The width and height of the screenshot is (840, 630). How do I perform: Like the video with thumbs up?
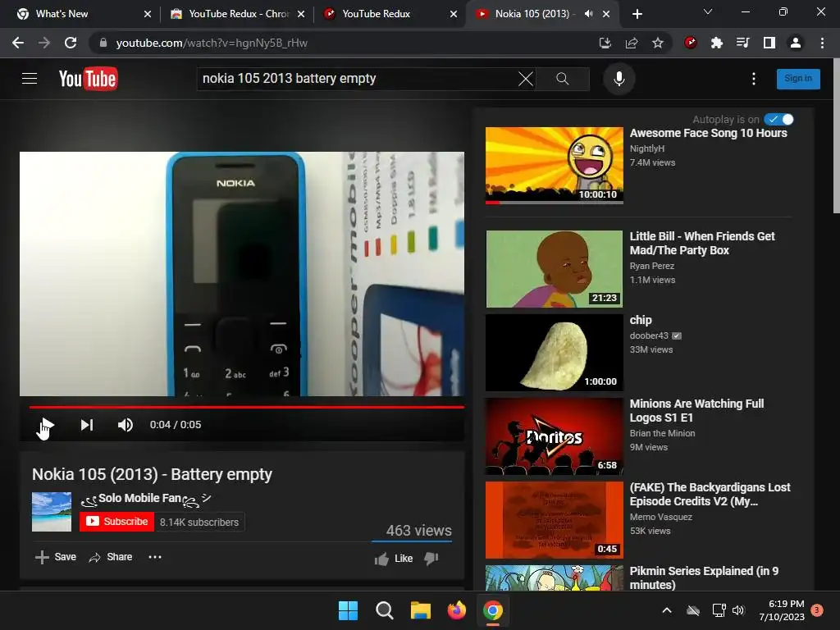click(394, 559)
